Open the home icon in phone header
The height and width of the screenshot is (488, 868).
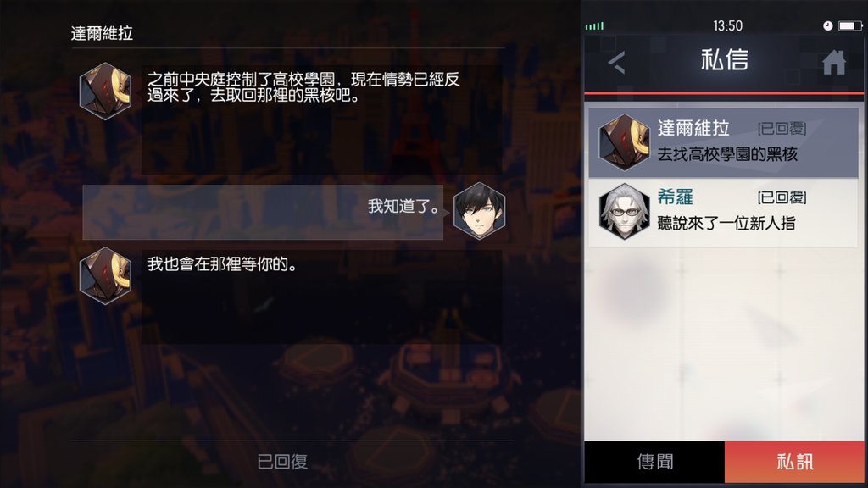tap(834, 62)
